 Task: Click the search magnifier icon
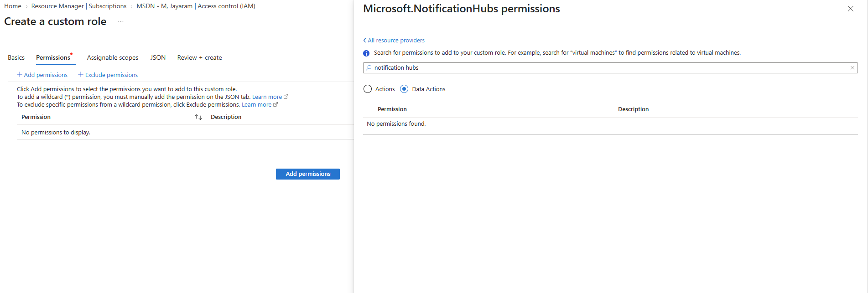[x=369, y=68]
